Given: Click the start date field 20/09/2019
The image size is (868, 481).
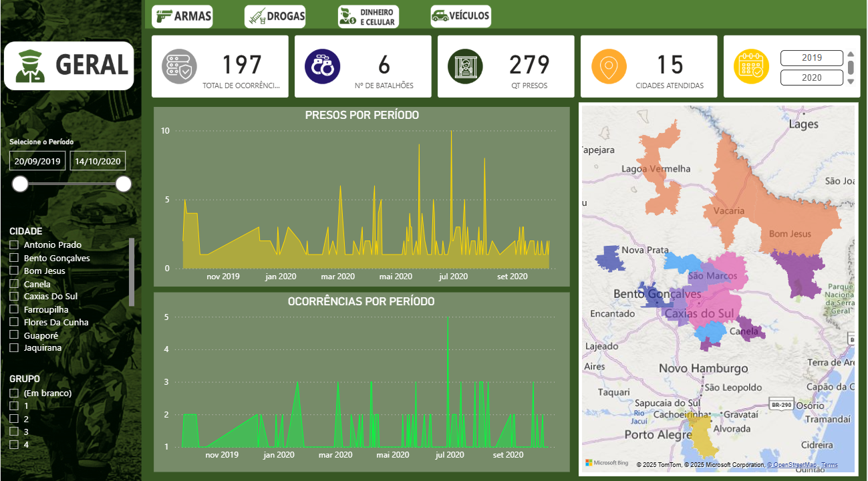Looking at the screenshot, I should coord(37,161).
